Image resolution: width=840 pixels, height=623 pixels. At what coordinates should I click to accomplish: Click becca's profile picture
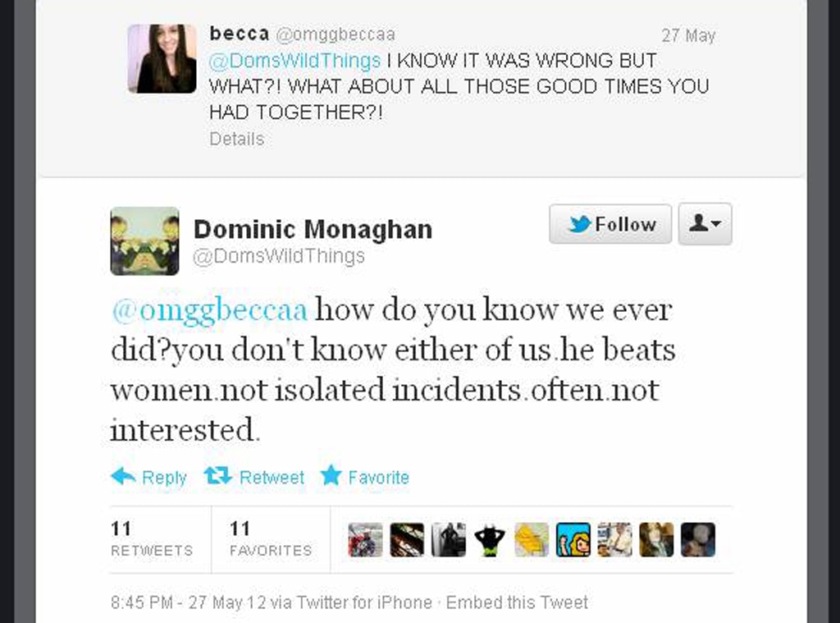pos(162,58)
